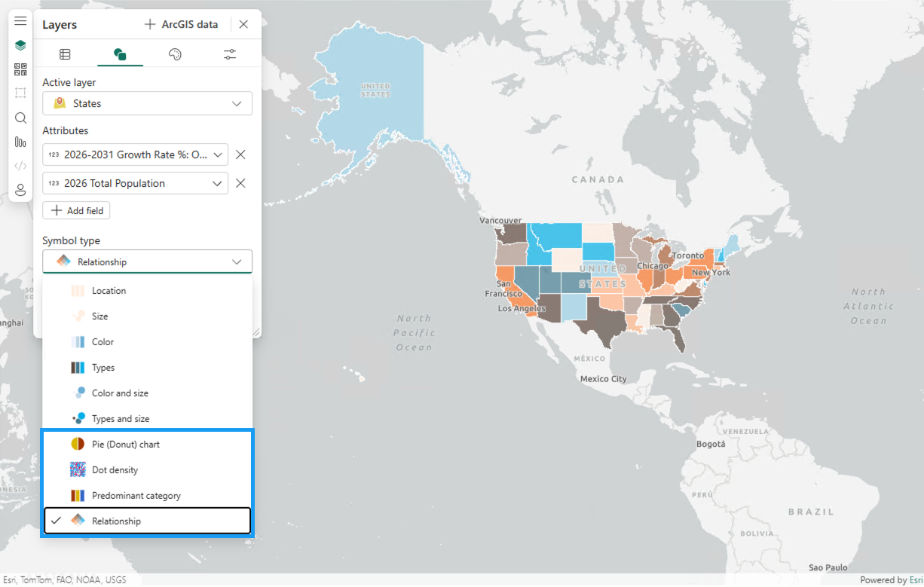Choose Types symbol type
924x587 pixels.
tap(147, 368)
